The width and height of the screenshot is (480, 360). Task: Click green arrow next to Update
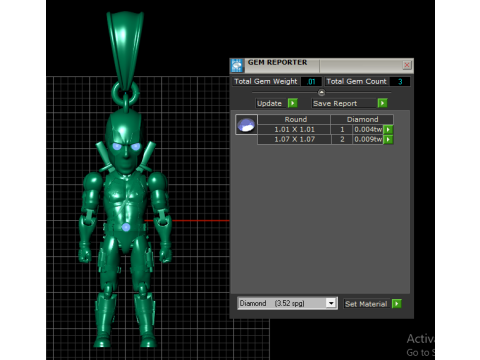(x=293, y=103)
